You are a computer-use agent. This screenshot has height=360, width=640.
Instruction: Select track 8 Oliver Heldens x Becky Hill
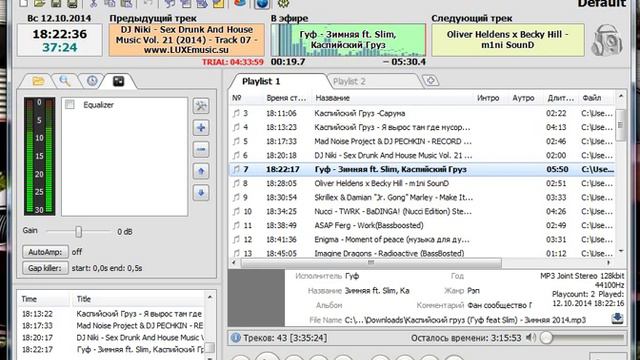point(422,183)
